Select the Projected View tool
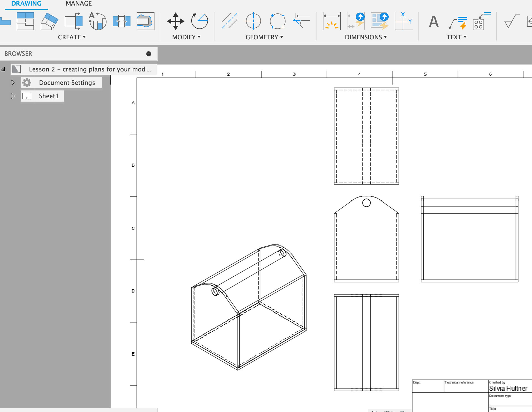 pyautogui.click(x=25, y=21)
